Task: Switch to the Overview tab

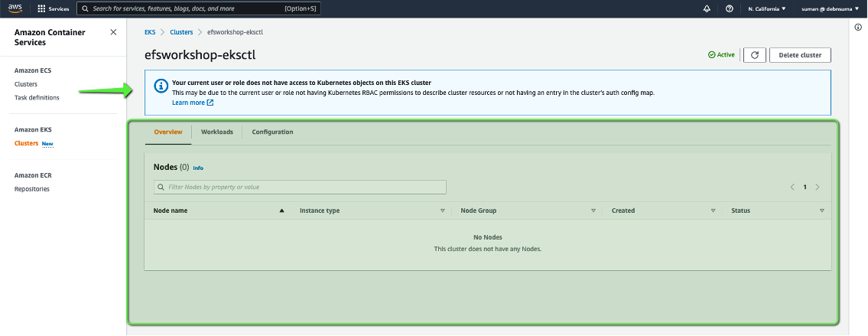Action: [x=168, y=132]
